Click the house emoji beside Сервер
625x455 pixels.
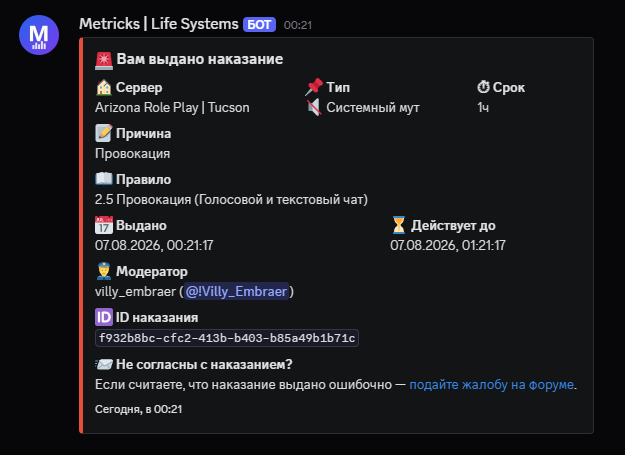[x=104, y=87]
